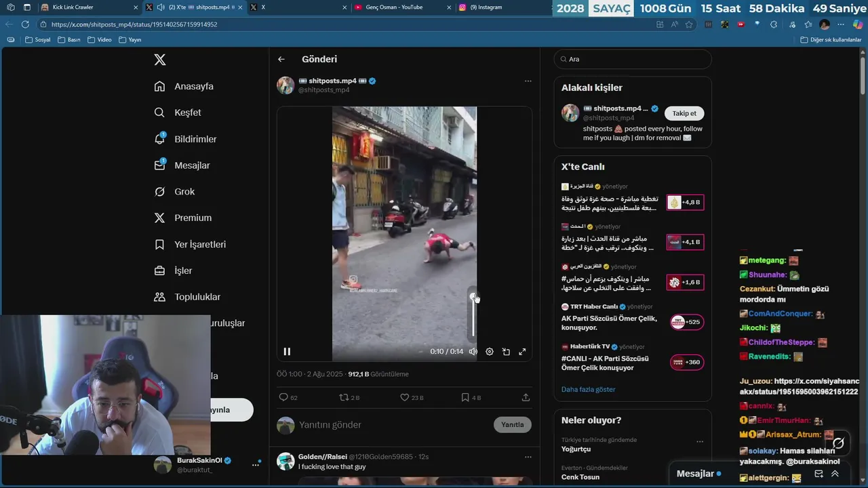Viewport: 868px width, 488px height.
Task: Bookmark the post with 4 B icon
Action: 471,397
